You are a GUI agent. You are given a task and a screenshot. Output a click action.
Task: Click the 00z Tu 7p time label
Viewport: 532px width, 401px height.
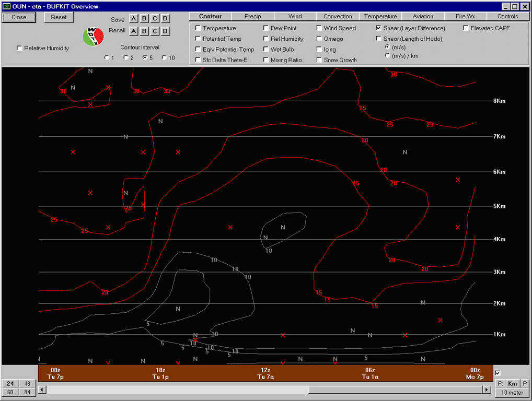55,373
